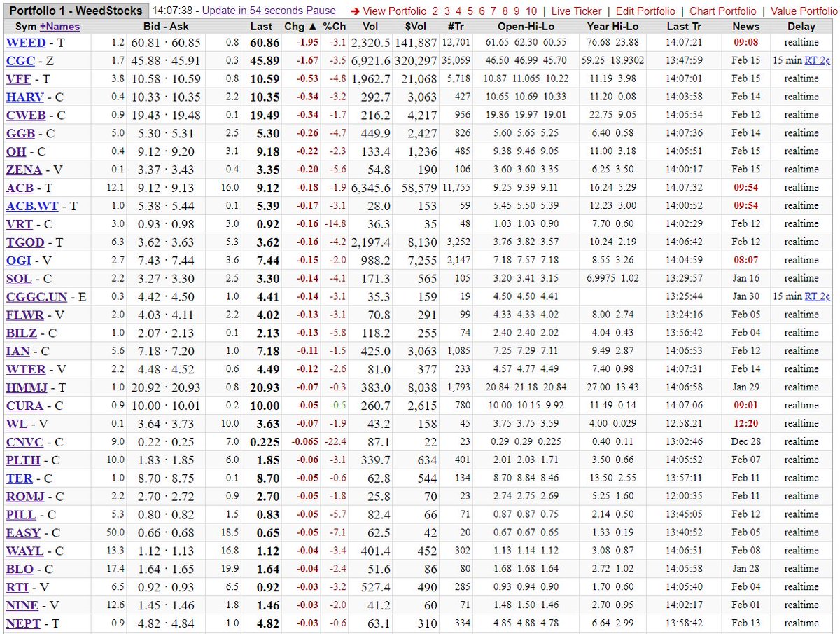Open the ACB.WT symbol link
This screenshot has height=634, width=840.
(33, 206)
